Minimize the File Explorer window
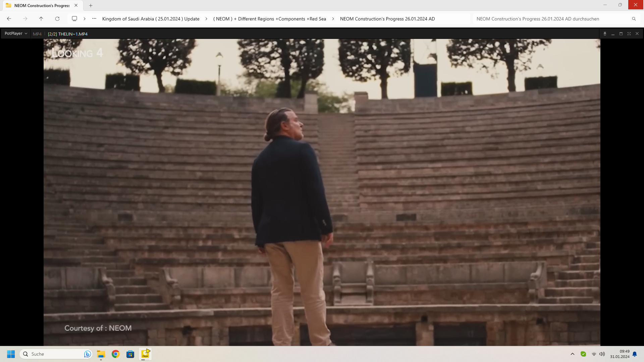Viewport: 644px width, 362px height. pyautogui.click(x=605, y=5)
